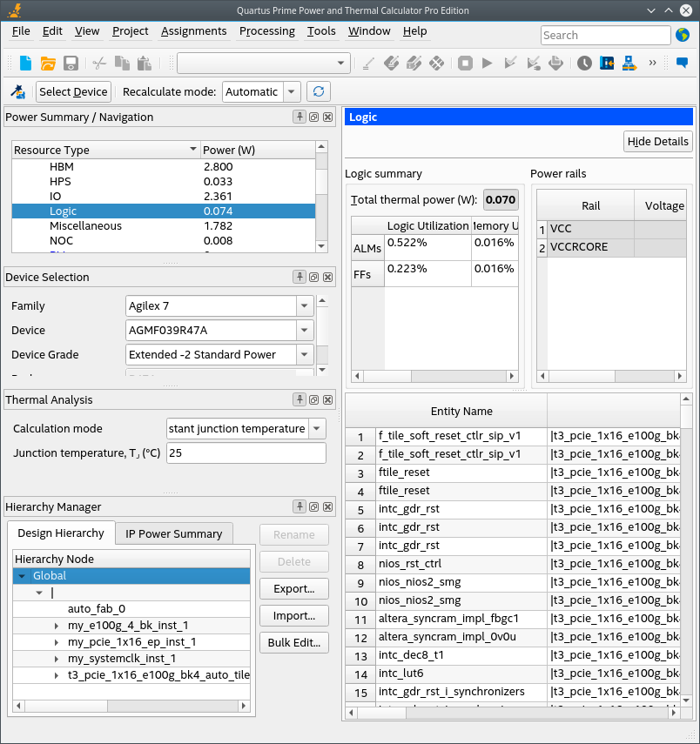Viewport: 700px width, 744px height.
Task: Open the Processing menu
Action: point(266,31)
